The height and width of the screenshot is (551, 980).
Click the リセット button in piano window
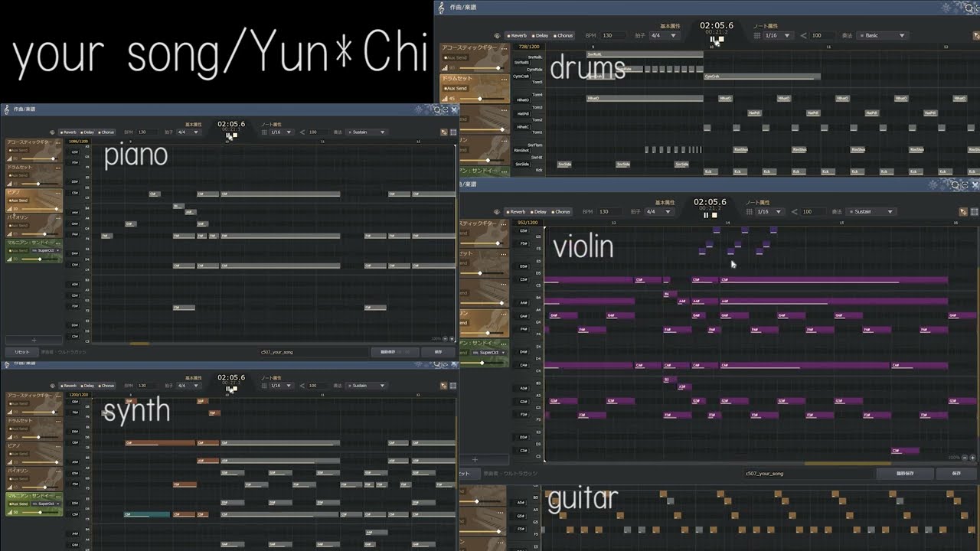point(22,352)
